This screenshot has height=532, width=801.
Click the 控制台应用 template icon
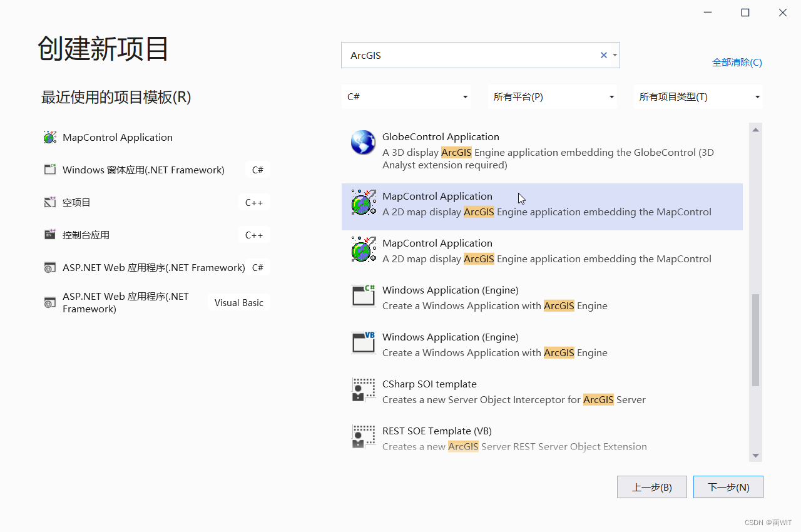click(50, 235)
